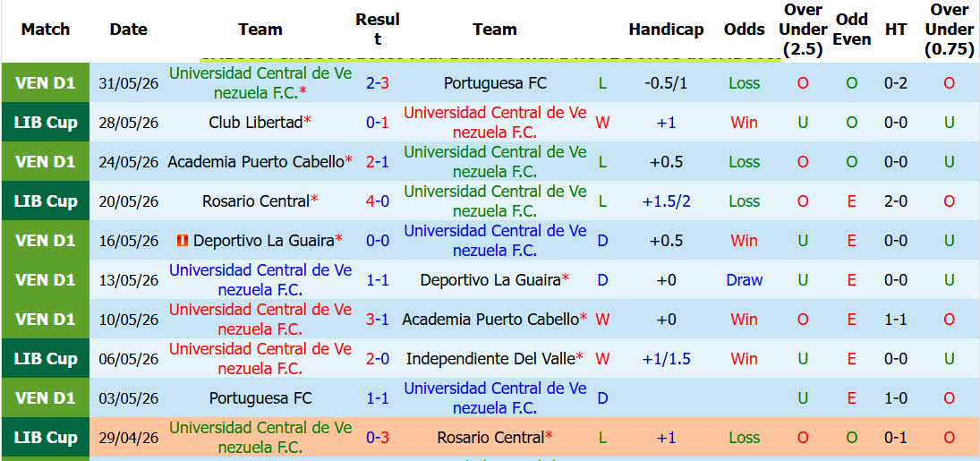Click the red flag icon beside Deportivo La Guaira
This screenshot has width=980, height=461.
tap(183, 241)
